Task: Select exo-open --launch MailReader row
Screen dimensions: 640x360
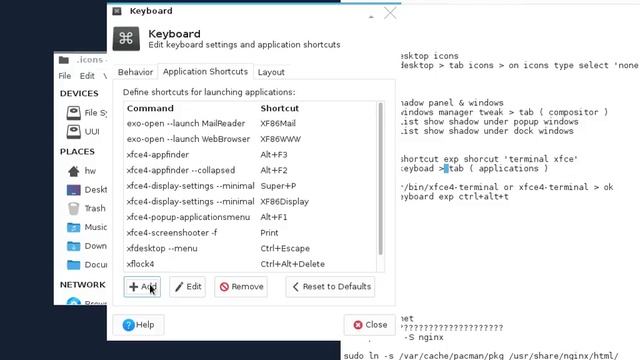Action: (250, 124)
